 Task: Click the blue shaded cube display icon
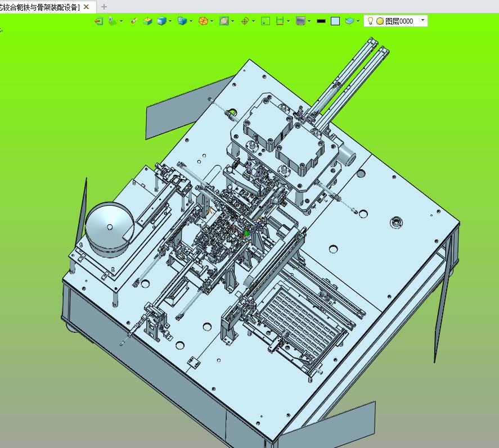click(x=161, y=21)
